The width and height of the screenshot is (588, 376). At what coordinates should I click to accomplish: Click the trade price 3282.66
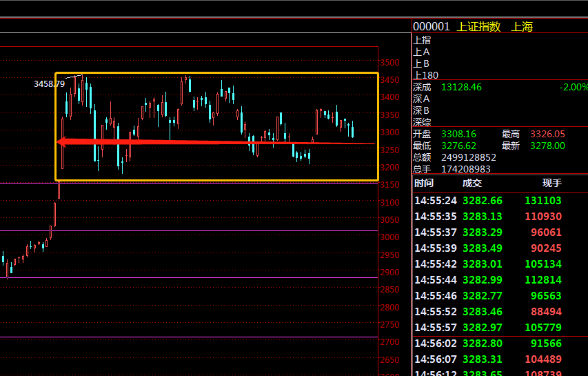click(x=483, y=200)
